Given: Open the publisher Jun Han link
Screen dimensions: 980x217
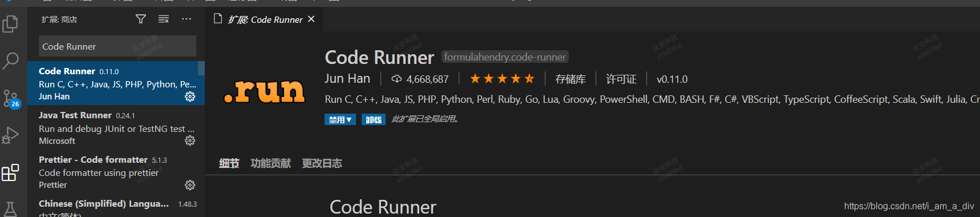Looking at the screenshot, I should (x=347, y=79).
